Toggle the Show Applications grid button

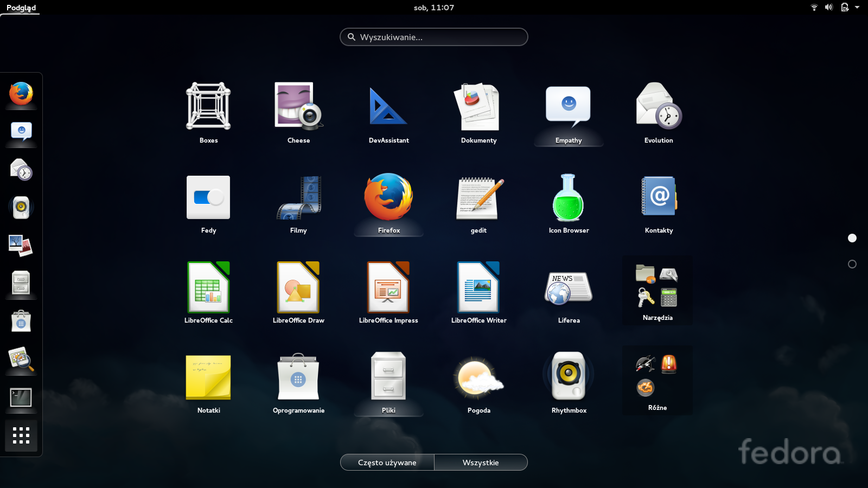pyautogui.click(x=21, y=435)
